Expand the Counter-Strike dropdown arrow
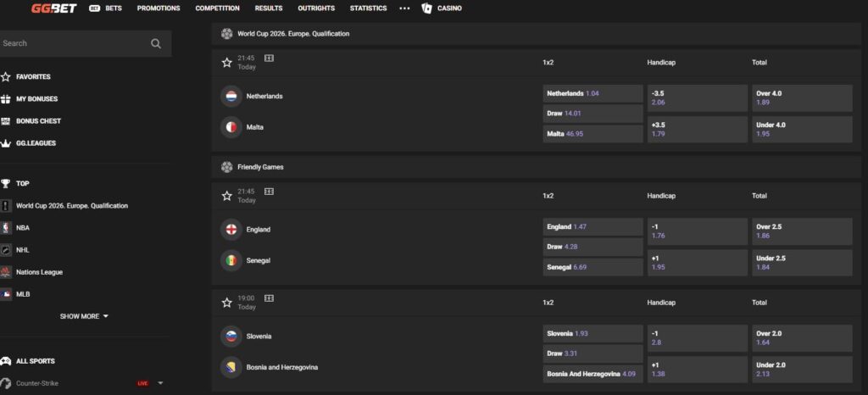This screenshot has width=868, height=395. click(x=160, y=383)
